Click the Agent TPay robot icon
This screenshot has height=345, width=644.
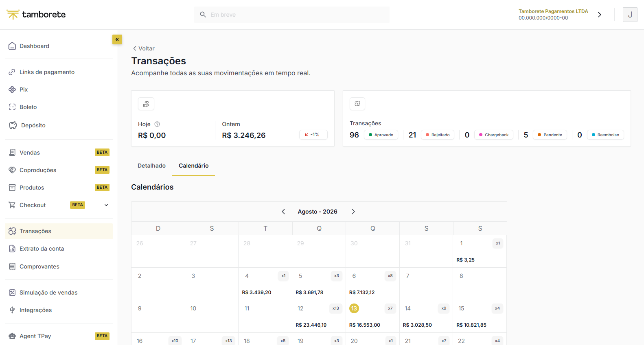pos(12,336)
